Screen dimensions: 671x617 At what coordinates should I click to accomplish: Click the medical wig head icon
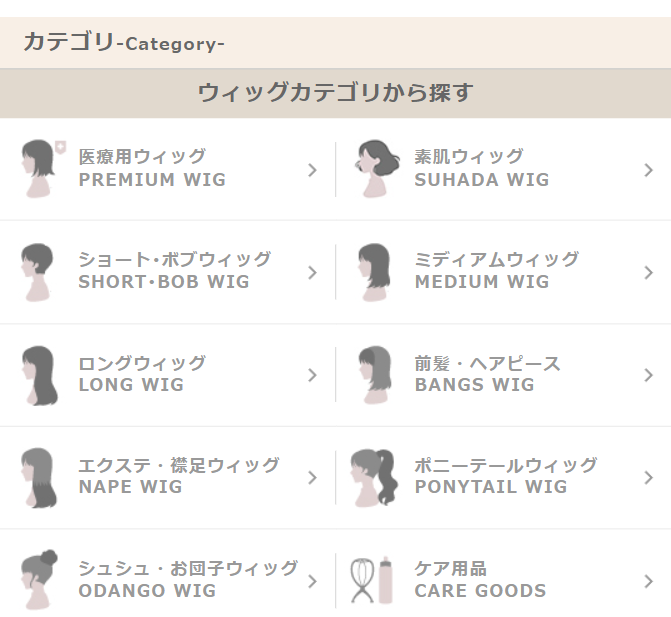coord(42,169)
